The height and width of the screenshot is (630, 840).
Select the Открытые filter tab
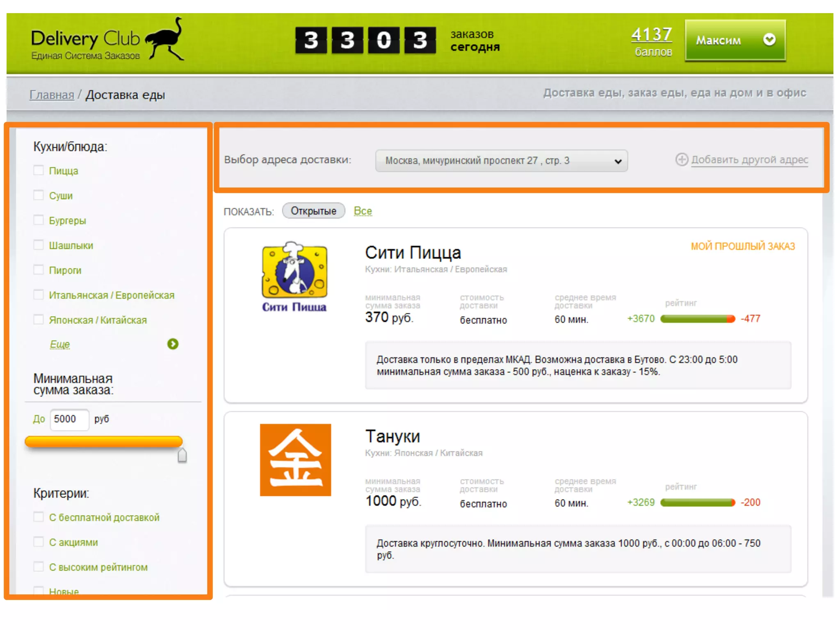click(x=313, y=211)
